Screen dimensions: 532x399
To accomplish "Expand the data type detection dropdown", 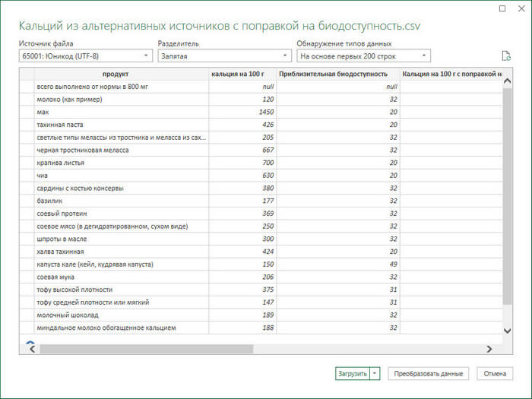I will tap(363, 55).
